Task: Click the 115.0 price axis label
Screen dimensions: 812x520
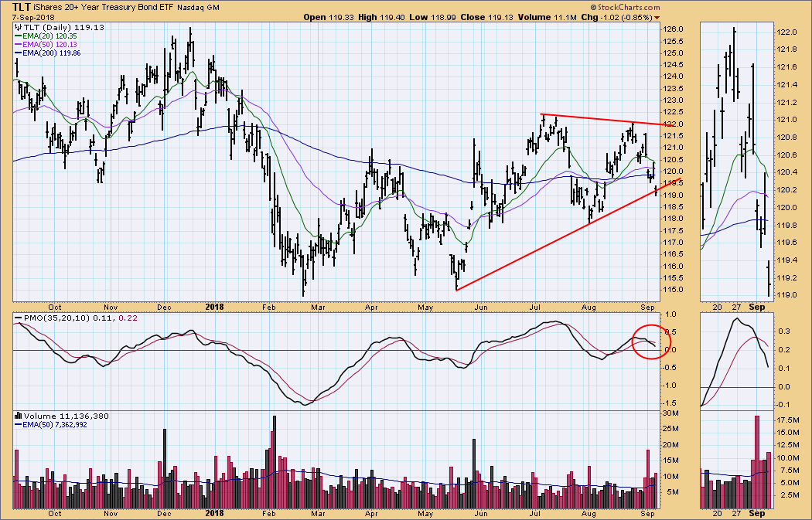Action: pos(674,290)
